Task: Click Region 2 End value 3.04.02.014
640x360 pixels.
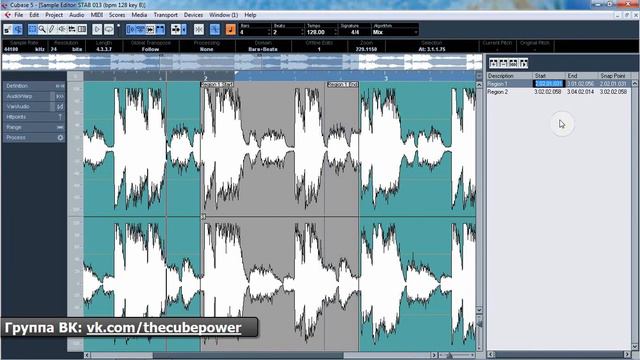Action: coord(580,92)
